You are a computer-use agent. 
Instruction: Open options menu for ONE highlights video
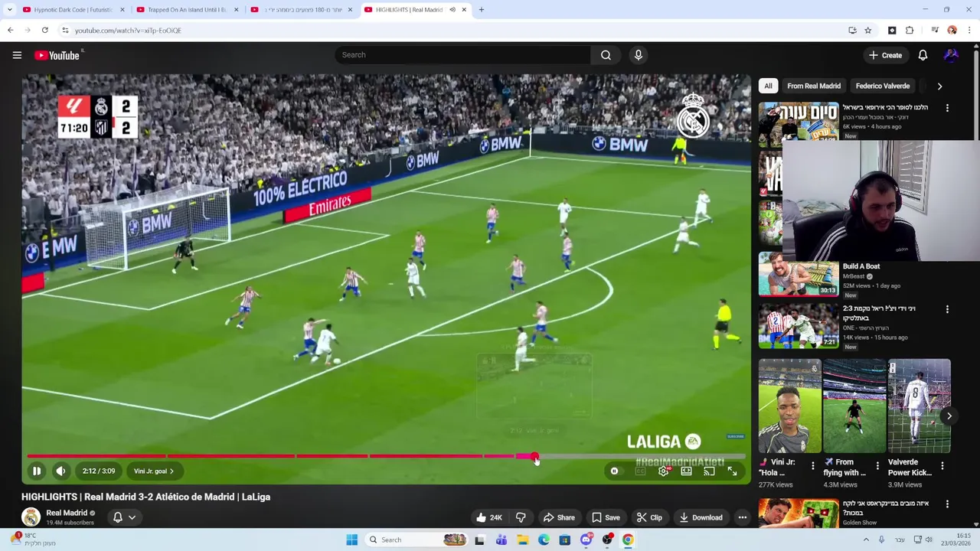click(x=947, y=309)
